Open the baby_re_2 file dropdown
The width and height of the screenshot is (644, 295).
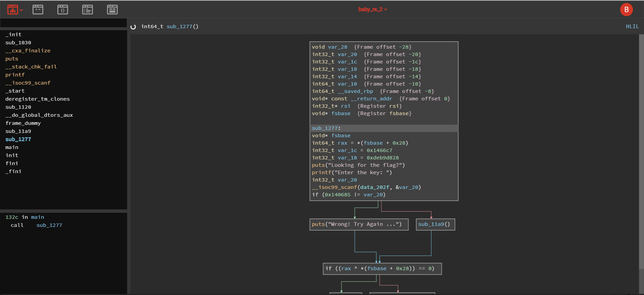tap(373, 9)
